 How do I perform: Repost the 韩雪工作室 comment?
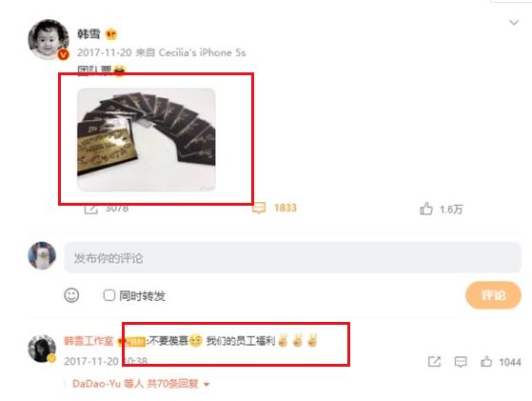click(x=434, y=362)
